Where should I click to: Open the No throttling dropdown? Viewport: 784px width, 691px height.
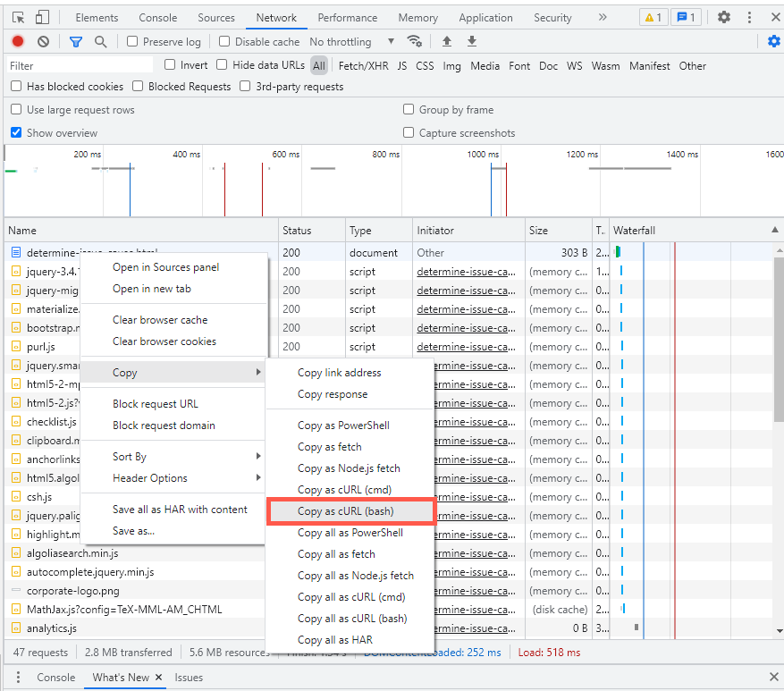(352, 42)
